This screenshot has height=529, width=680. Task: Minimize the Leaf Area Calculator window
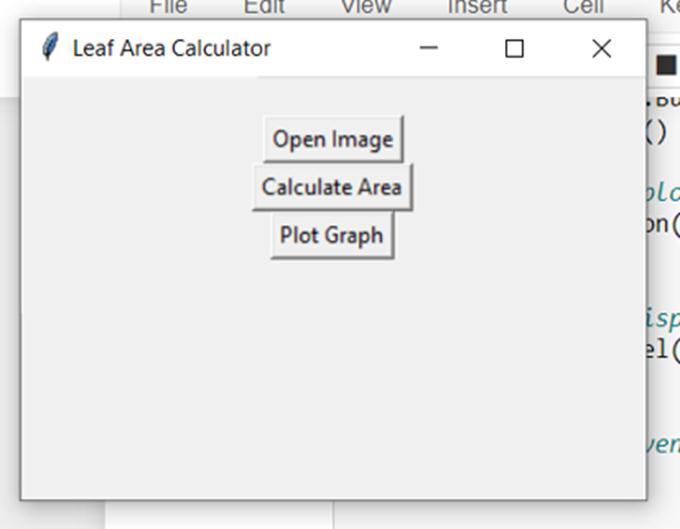pyautogui.click(x=428, y=48)
